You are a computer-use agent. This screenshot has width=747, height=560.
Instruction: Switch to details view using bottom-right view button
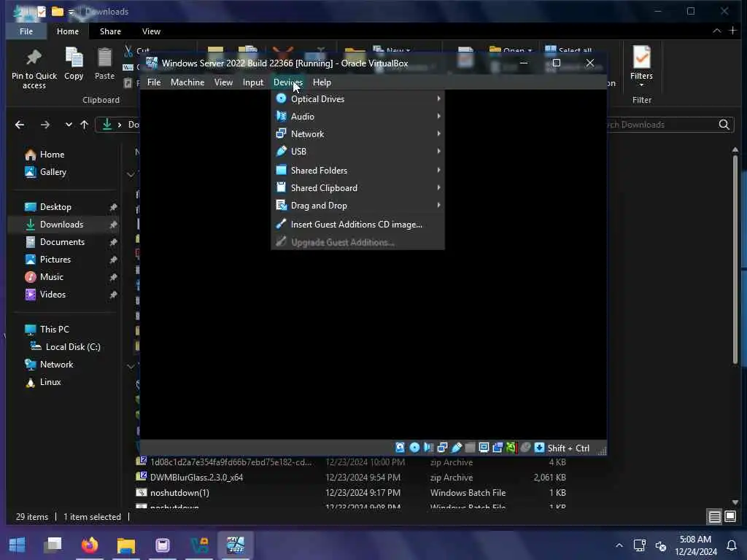pyautogui.click(x=714, y=517)
